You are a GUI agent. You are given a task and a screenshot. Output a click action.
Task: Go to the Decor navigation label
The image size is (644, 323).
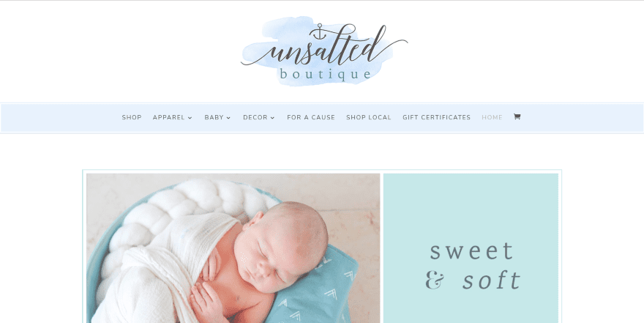coord(255,117)
